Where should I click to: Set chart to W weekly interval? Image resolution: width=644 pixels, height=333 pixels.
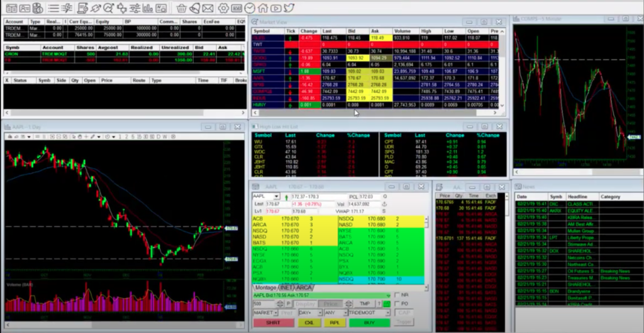click(x=165, y=136)
